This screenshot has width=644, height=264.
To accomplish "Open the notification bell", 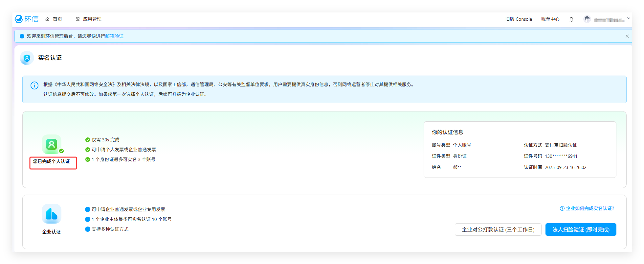I will point(571,19).
